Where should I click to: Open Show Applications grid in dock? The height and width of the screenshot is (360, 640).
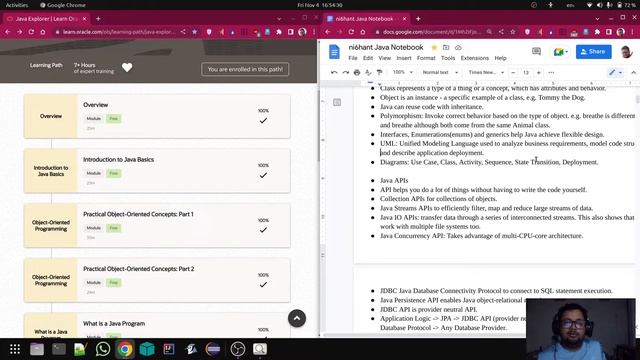[15, 349]
